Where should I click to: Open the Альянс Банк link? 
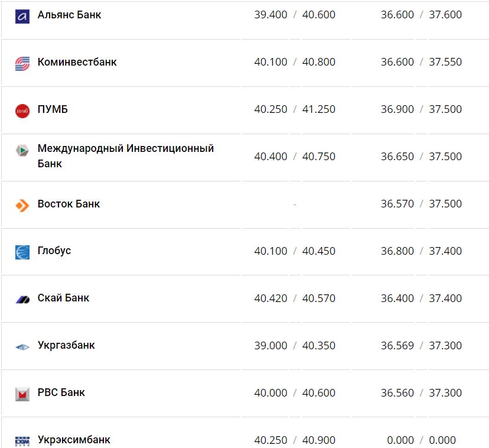(x=69, y=15)
